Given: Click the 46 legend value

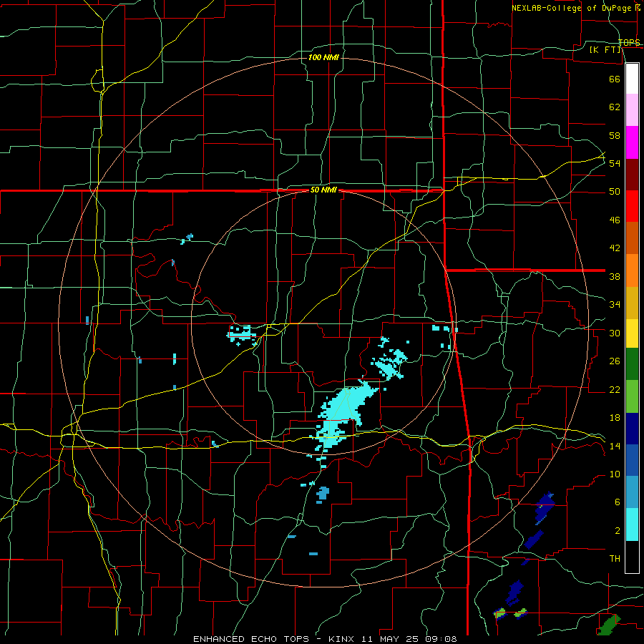Looking at the screenshot, I should click(x=615, y=220).
